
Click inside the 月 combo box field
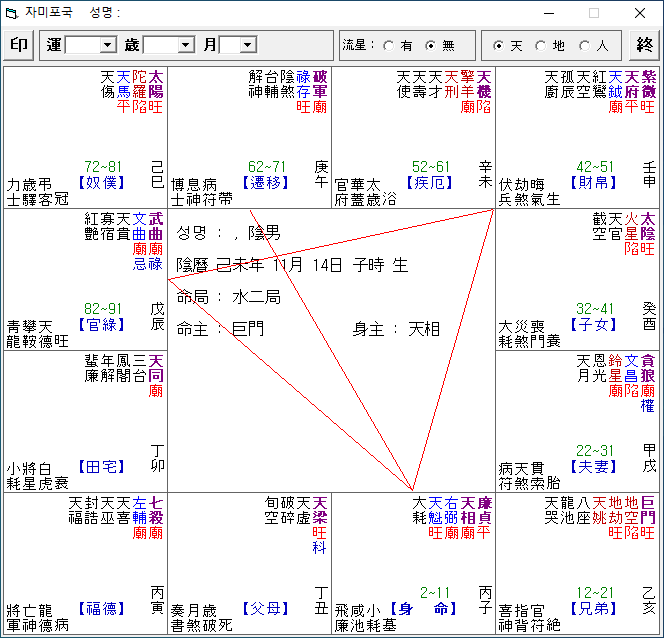(x=230, y=45)
